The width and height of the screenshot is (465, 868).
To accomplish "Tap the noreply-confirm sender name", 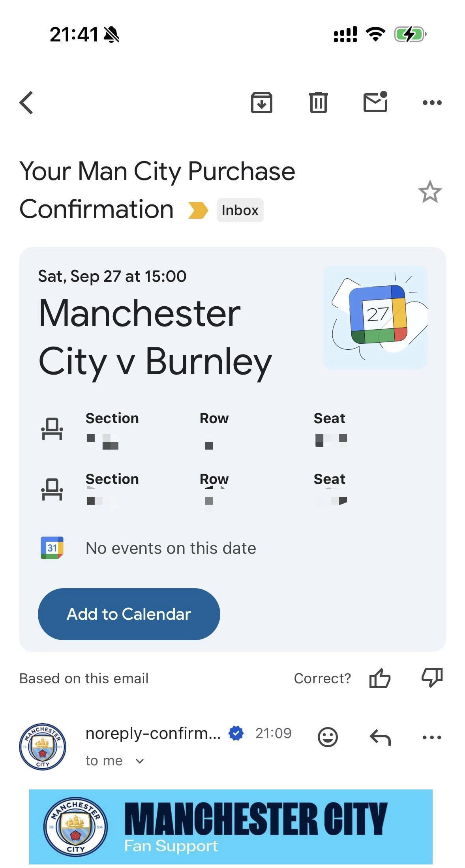I will [x=153, y=733].
